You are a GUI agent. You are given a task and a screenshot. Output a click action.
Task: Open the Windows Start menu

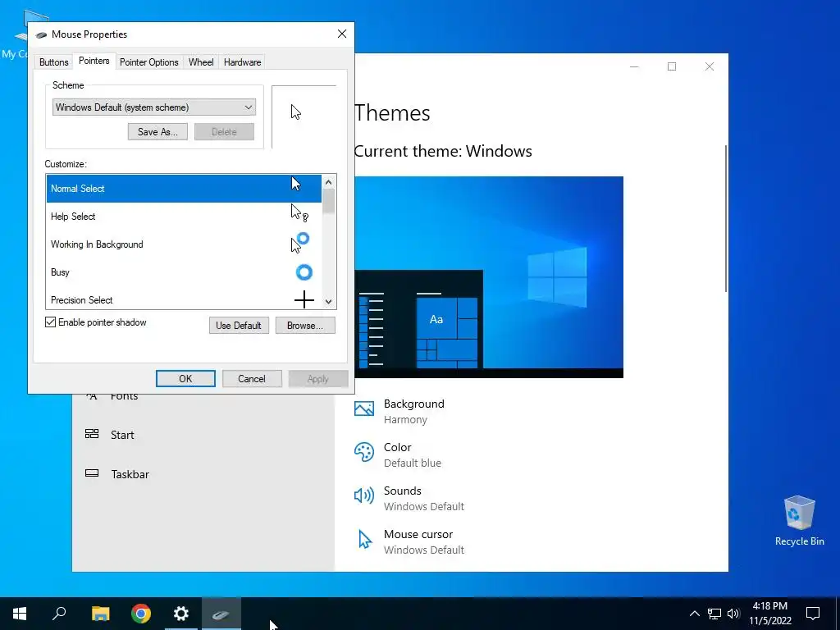[x=20, y=614]
